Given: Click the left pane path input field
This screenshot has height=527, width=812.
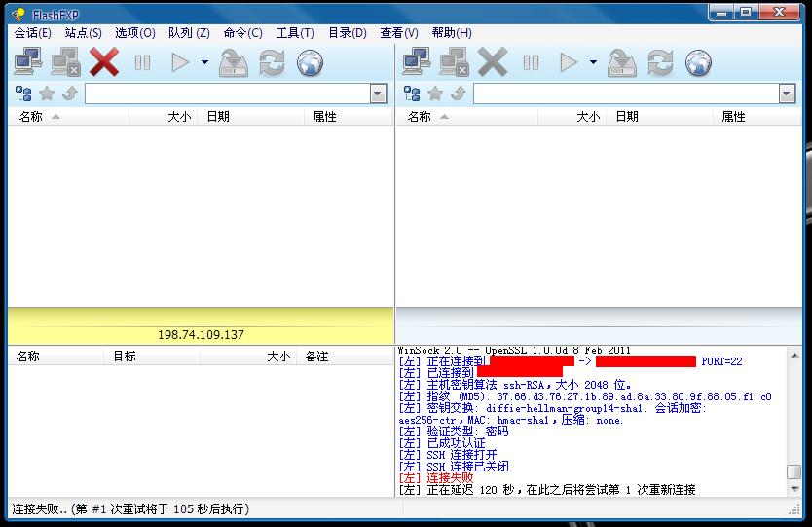Looking at the screenshot, I should pyautogui.click(x=228, y=94).
